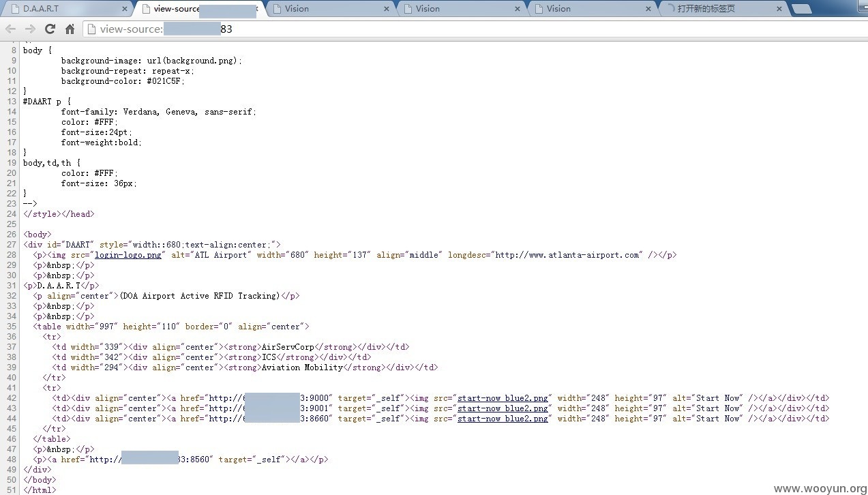
Task: Close the Vision tab beside the view-source tab
Action: coord(387,9)
